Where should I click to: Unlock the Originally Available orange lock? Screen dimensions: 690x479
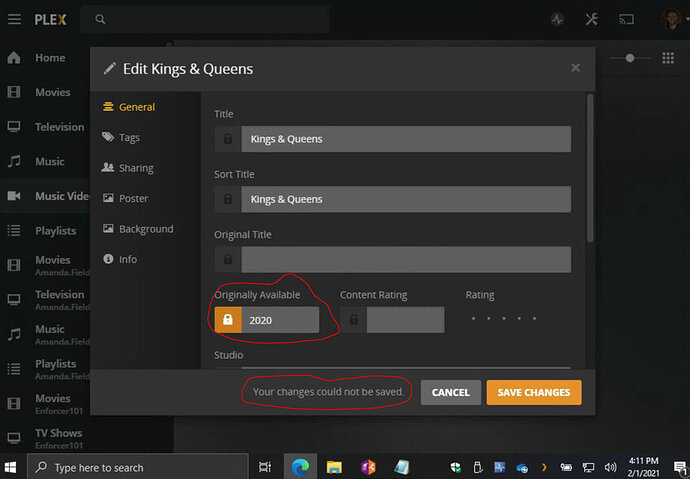point(228,320)
